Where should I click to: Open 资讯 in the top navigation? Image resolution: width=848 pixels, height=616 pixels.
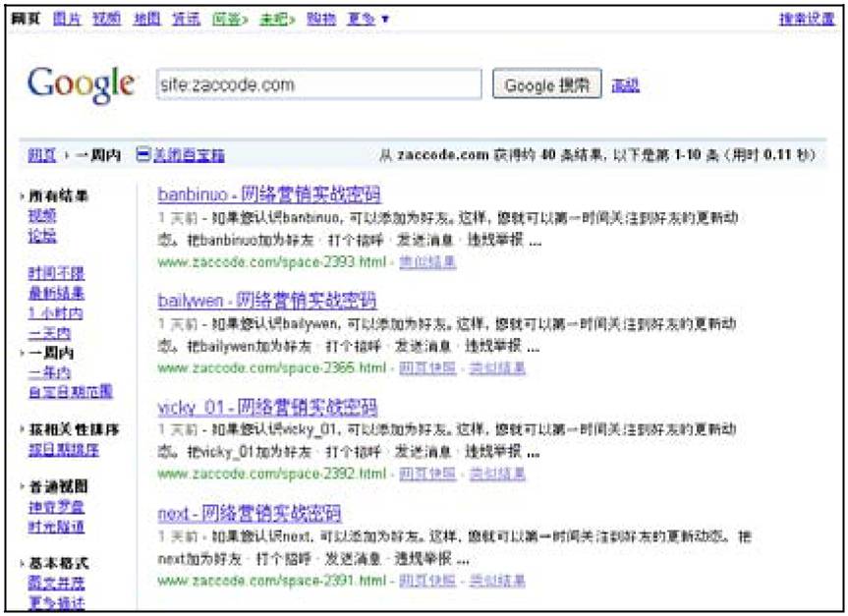(x=186, y=19)
